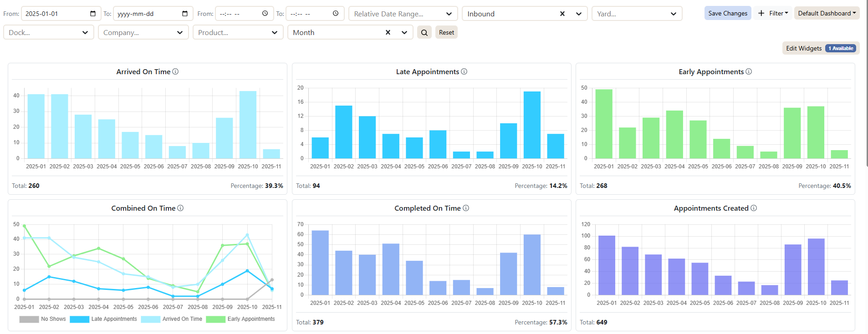Click Appointments Created Total 649
Screen dimensions: 868x334
click(593, 322)
